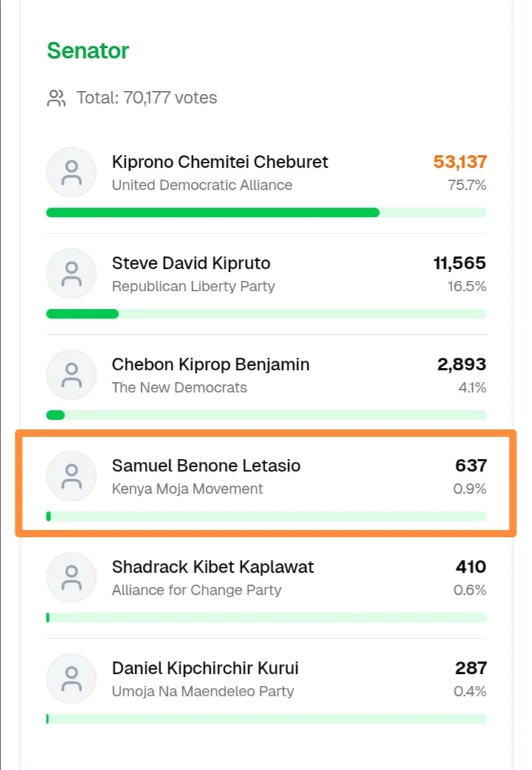Screen dimensions: 532x770
Task: Click Steve David Kipruto's avatar icon
Action: tap(72, 273)
